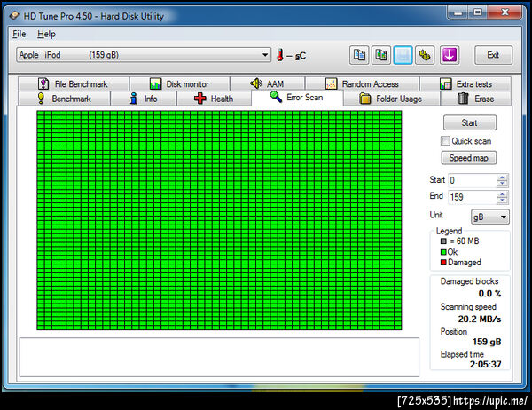Click the '20.2 MB/s' scanning speed value

click(480, 319)
